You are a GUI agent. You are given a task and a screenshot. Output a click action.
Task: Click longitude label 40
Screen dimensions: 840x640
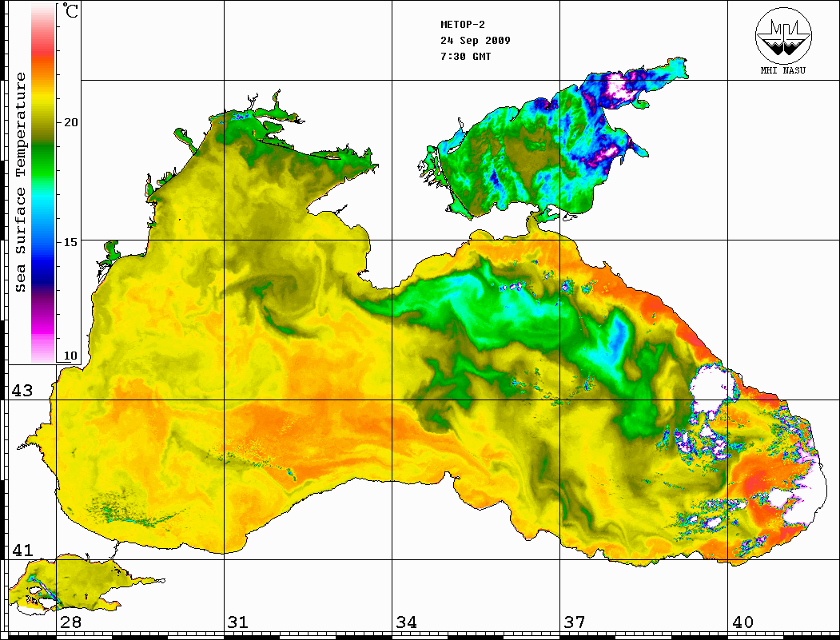742,622
